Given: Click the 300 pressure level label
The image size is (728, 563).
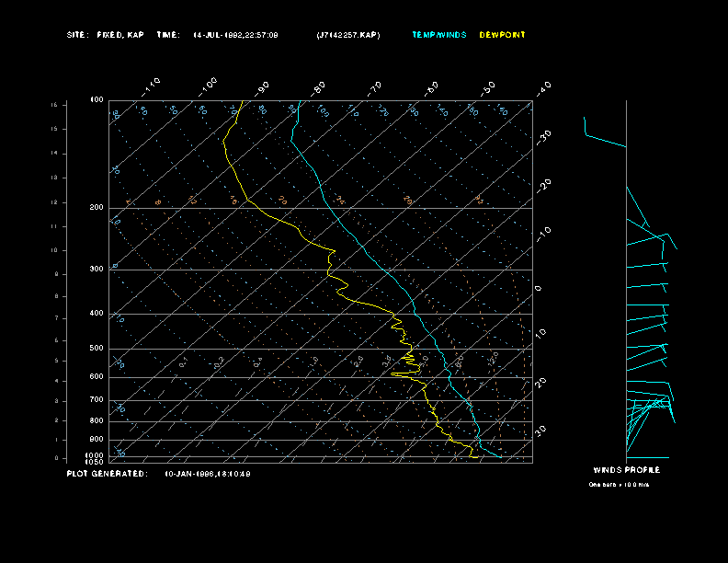Looking at the screenshot, I should [x=97, y=269].
